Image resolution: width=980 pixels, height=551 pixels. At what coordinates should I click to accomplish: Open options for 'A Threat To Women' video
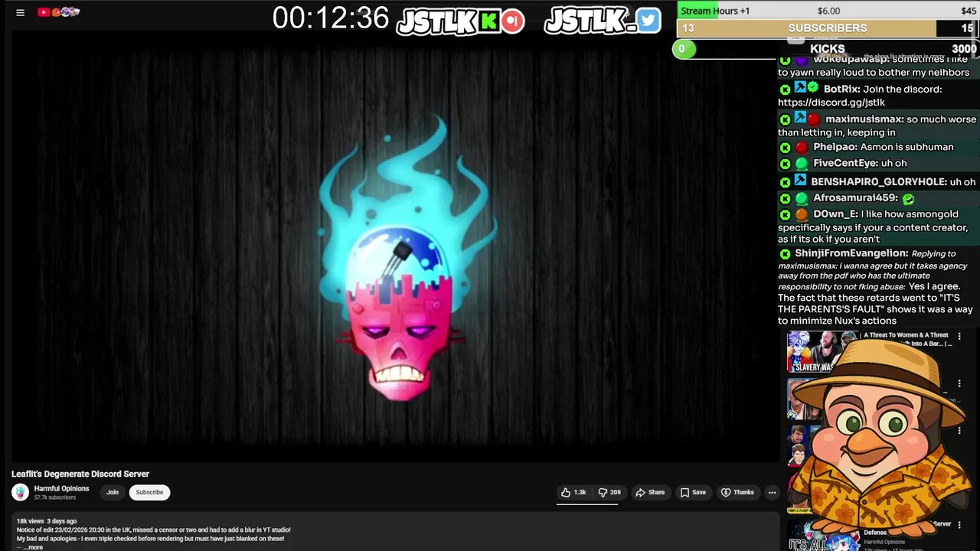coord(959,337)
